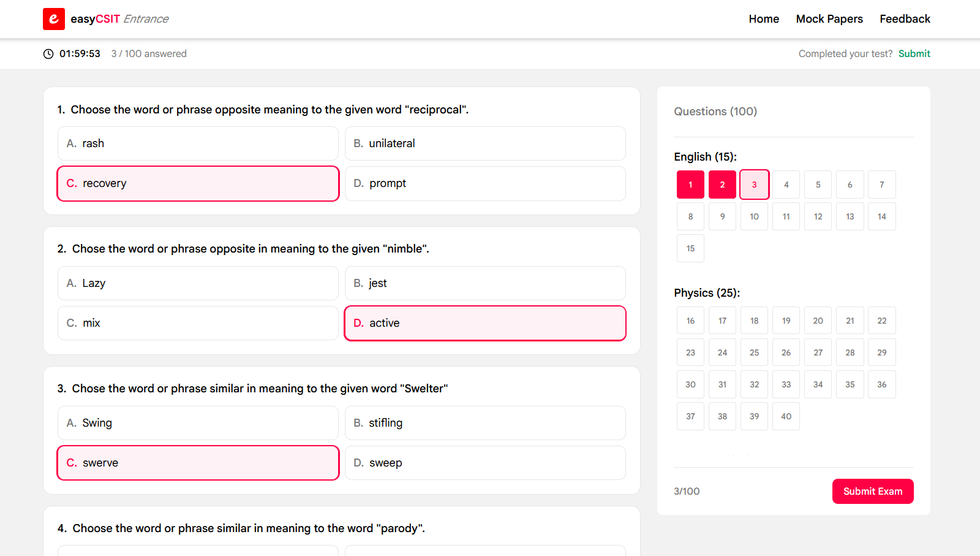Viewport: 980px width, 556px height.
Task: Open the Home page
Action: click(764, 19)
